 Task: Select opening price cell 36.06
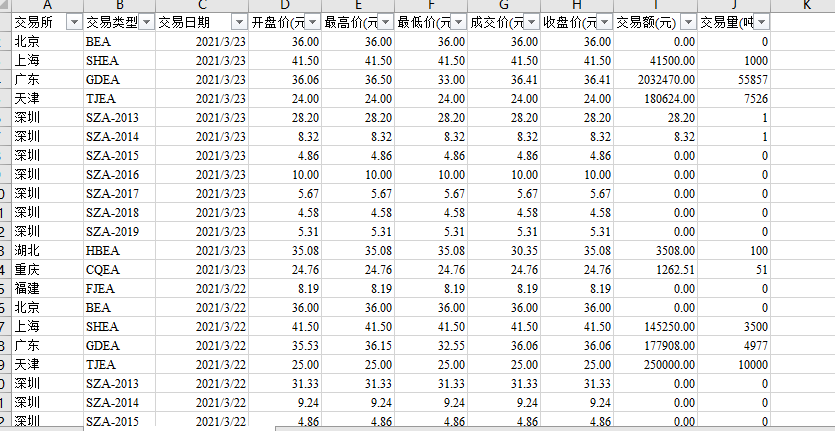[x=285, y=79]
